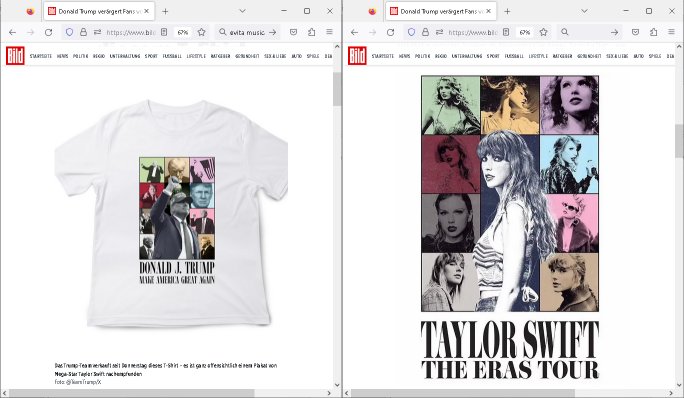The width and height of the screenshot is (684, 398).
Task: Reset 67% zoom level in right window
Action: coord(525,32)
